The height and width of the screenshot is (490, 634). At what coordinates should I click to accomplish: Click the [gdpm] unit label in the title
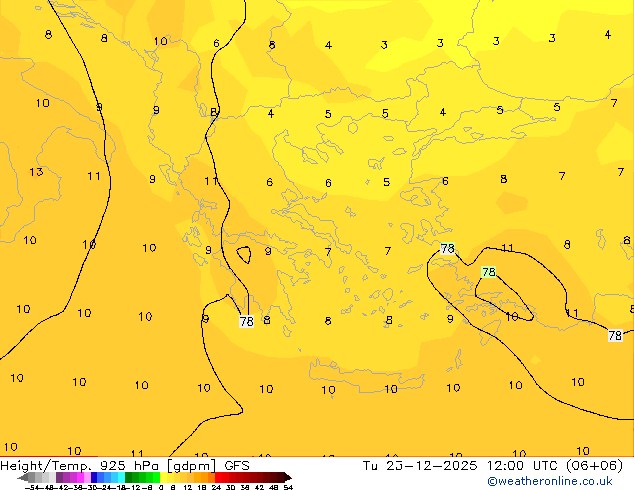pyautogui.click(x=191, y=466)
